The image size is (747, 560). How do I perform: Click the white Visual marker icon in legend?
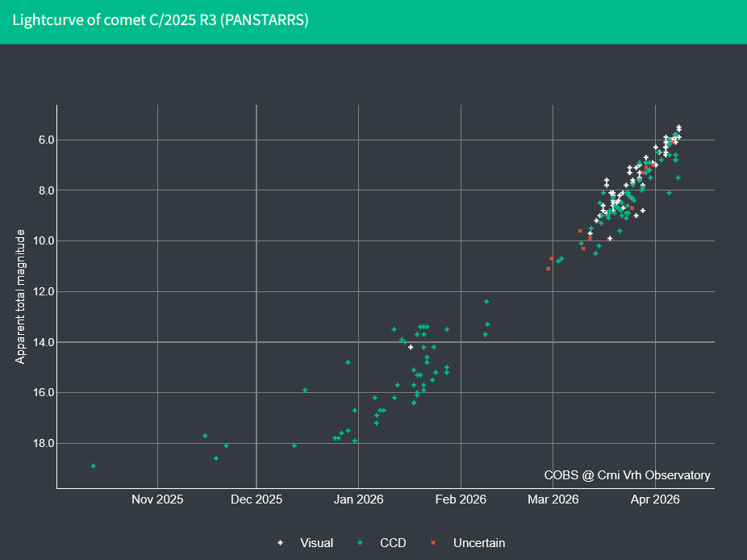280,543
